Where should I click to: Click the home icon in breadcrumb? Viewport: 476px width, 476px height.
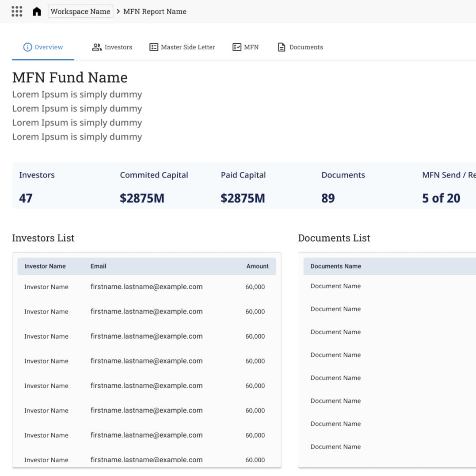pos(37,11)
